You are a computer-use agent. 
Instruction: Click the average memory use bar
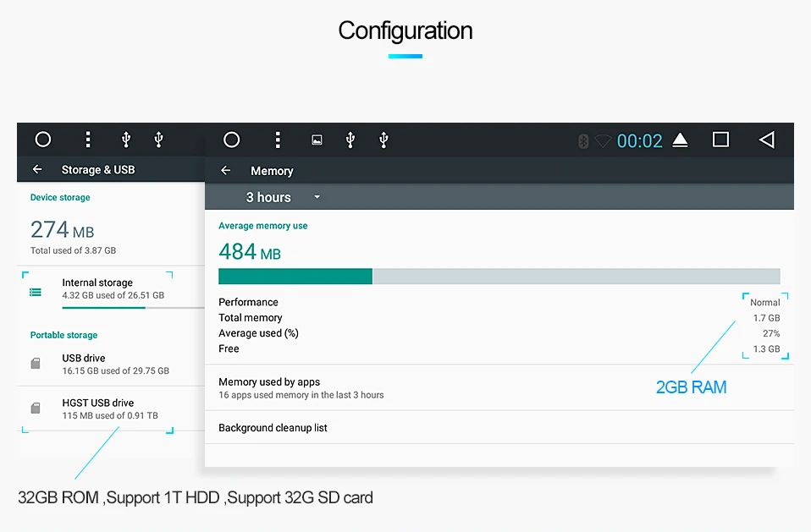click(x=499, y=277)
